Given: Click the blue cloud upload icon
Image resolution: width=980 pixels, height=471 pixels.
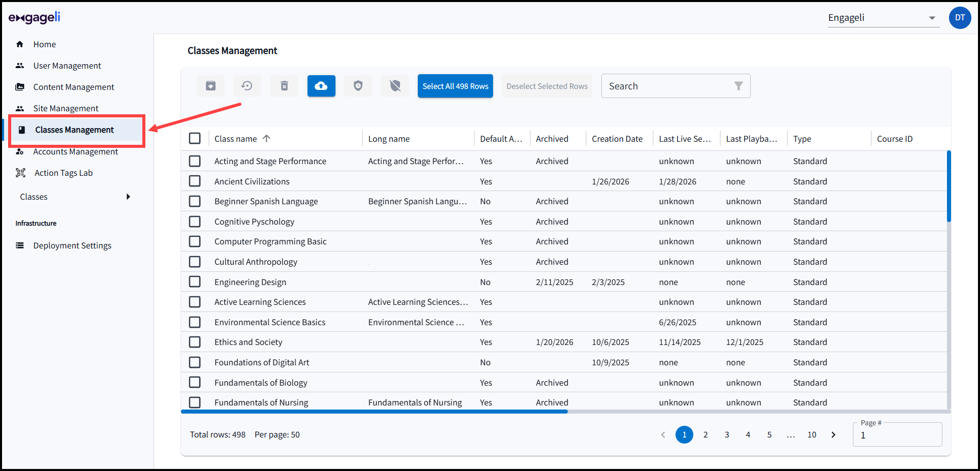Looking at the screenshot, I should click(x=321, y=85).
